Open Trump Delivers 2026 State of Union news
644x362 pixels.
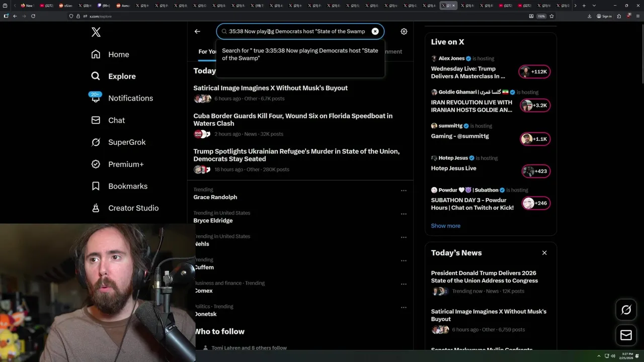pyautogui.click(x=484, y=277)
